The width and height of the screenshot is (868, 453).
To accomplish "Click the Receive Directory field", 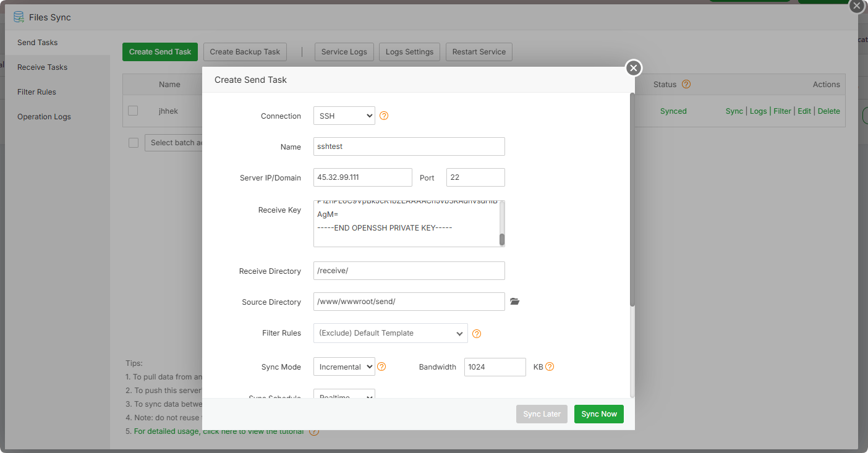I will 409,271.
